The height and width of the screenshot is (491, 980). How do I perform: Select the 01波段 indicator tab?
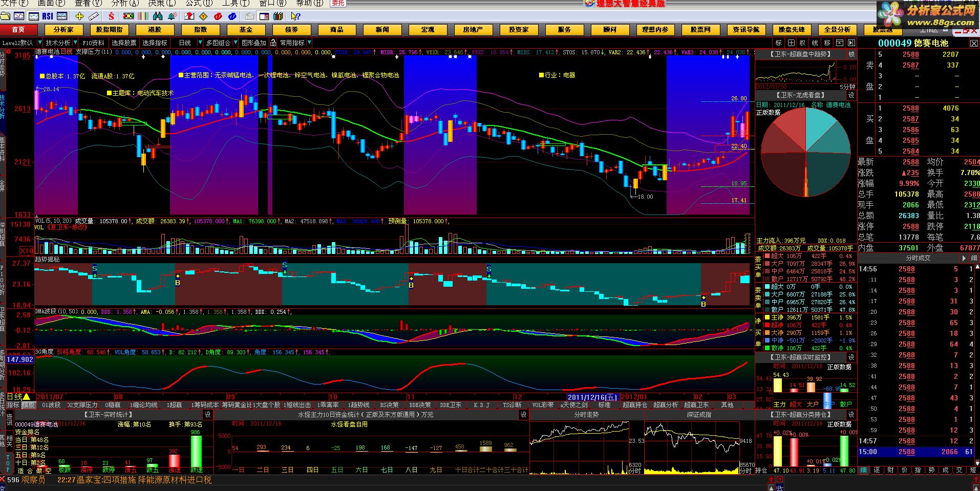click(x=51, y=405)
